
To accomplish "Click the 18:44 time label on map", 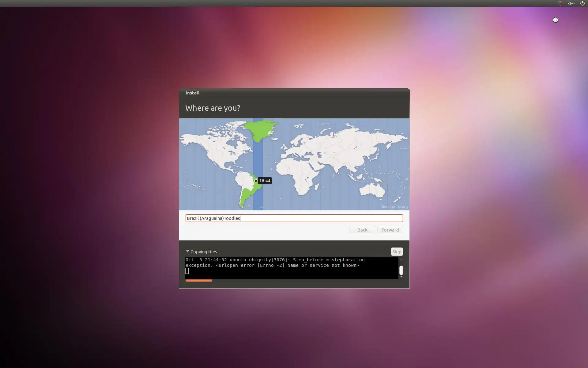I will (265, 181).
